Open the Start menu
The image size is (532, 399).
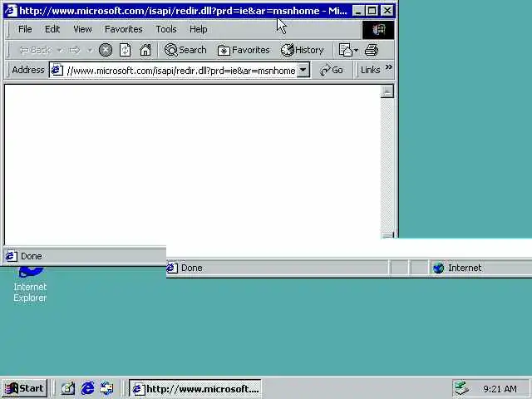coord(24,388)
